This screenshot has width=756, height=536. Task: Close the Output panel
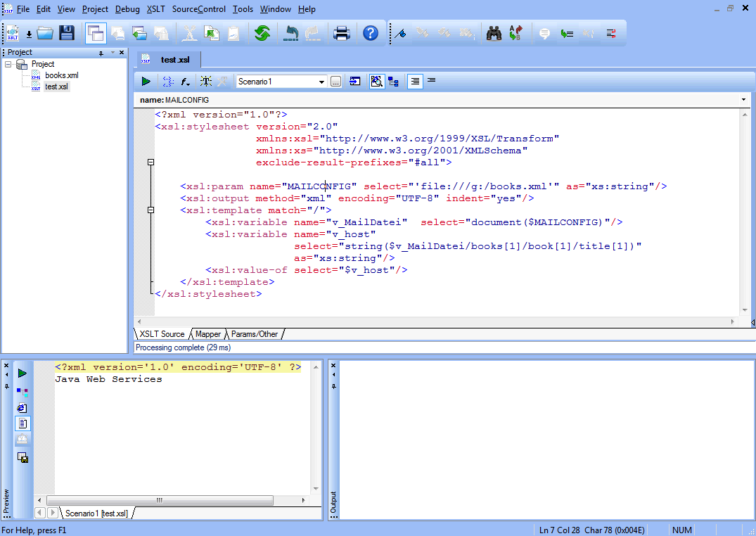(x=333, y=366)
